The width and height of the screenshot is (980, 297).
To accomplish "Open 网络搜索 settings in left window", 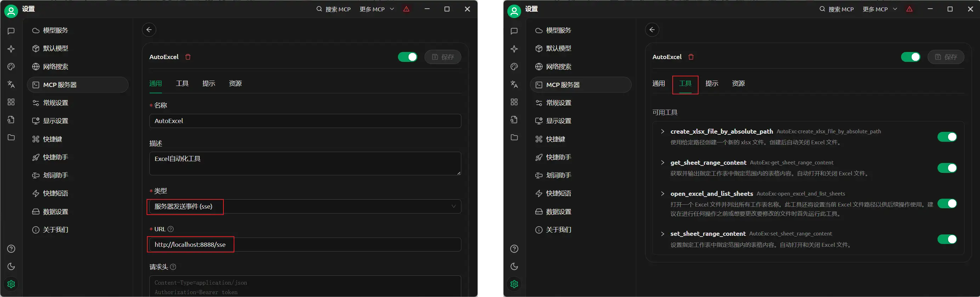I will tap(78, 66).
